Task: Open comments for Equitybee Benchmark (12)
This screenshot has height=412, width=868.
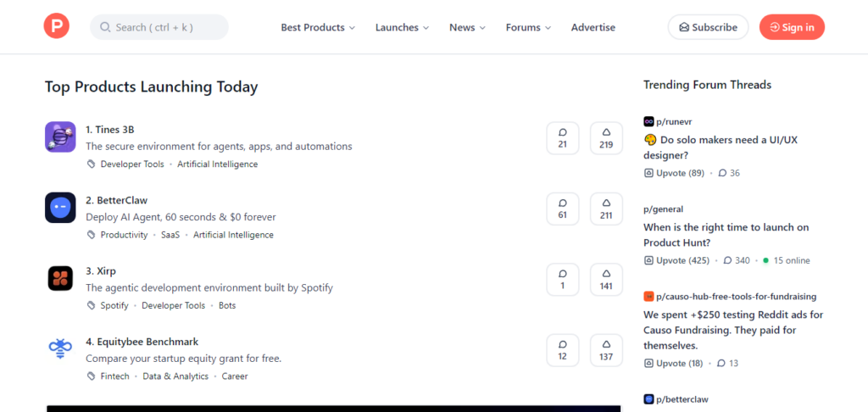Action: (x=563, y=350)
